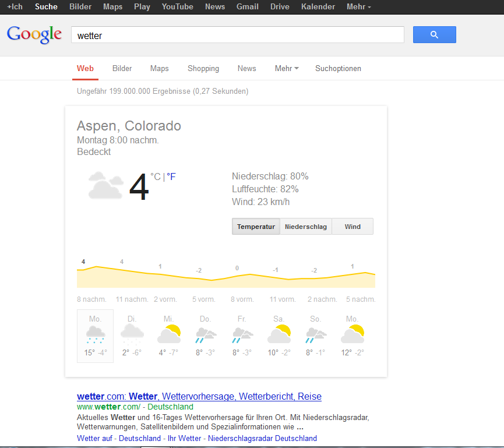Image resolution: width=504 pixels, height=448 pixels.
Task: Click the Ihr Wetter sitelink
Action: (x=185, y=438)
